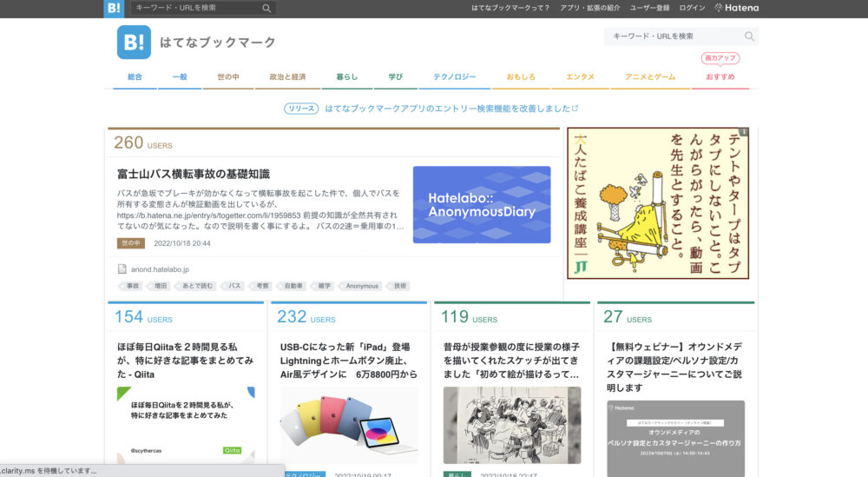Click the small B! logo in top bar
Viewport: 868px width, 477px height.
[x=114, y=9]
